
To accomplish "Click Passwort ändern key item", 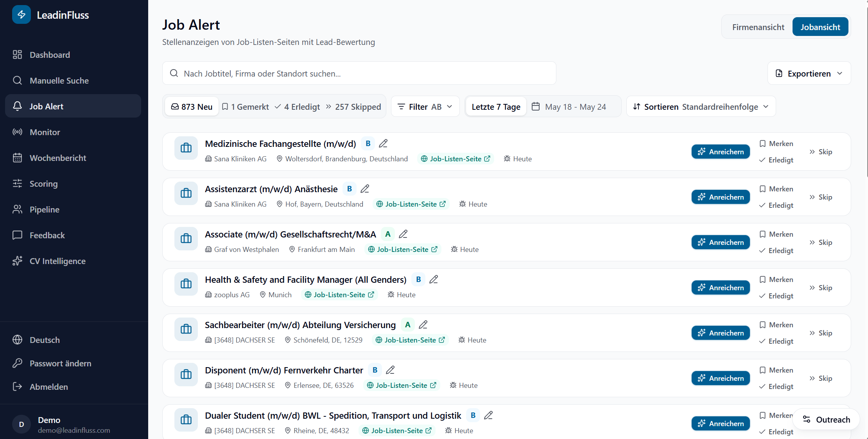I will pos(73,363).
